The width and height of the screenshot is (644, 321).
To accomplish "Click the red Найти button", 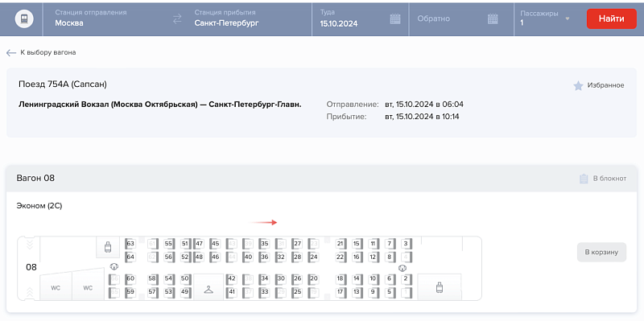I will [x=612, y=19].
